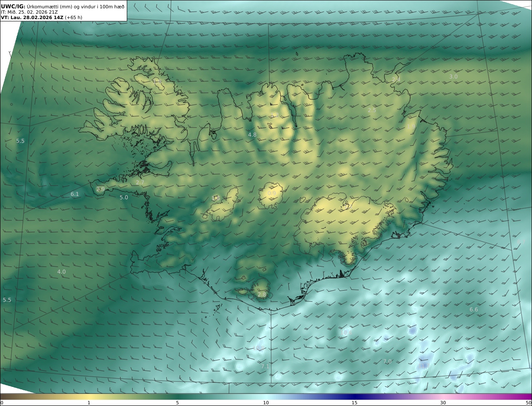Click the '7.0' value on the map
The width and height of the screenshot is (532, 406).
point(387,362)
